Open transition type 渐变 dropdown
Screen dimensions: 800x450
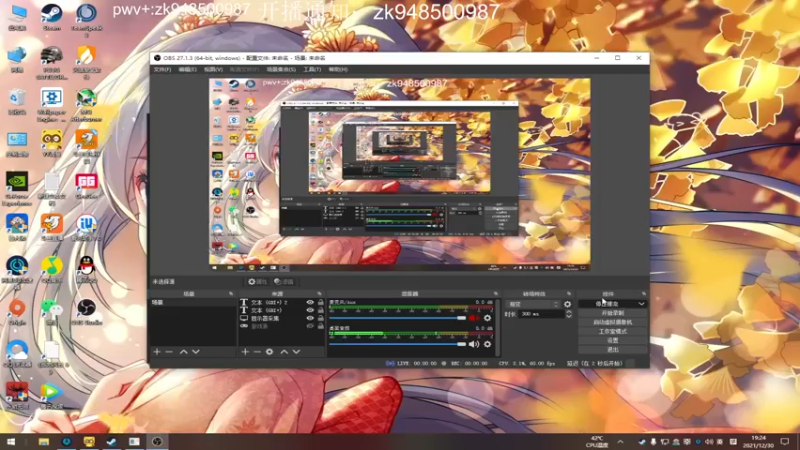coord(533,304)
